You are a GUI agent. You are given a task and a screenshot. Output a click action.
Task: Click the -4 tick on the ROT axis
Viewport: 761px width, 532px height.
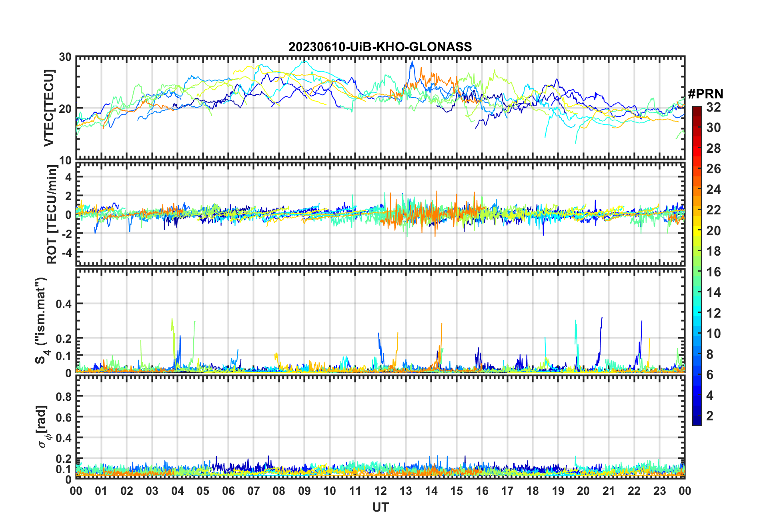click(x=67, y=252)
